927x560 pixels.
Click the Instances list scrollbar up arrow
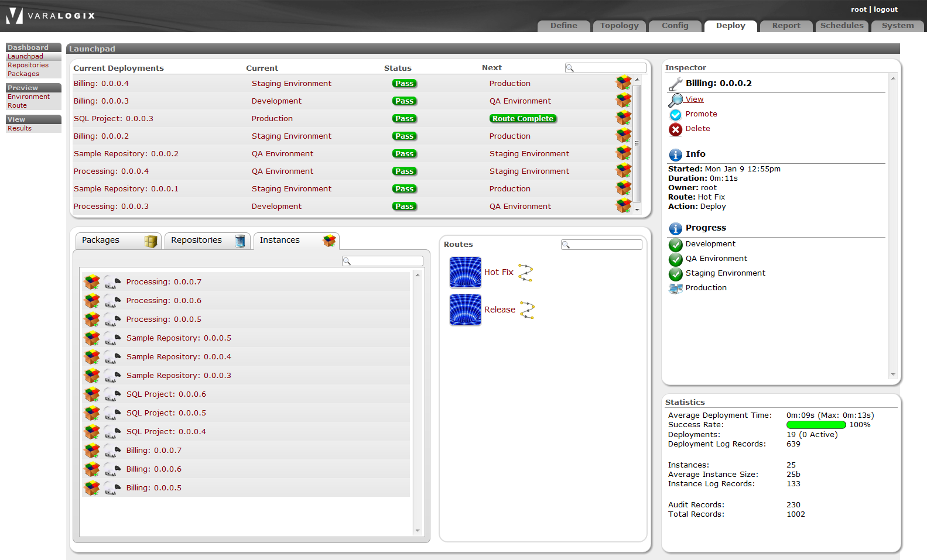point(418,274)
